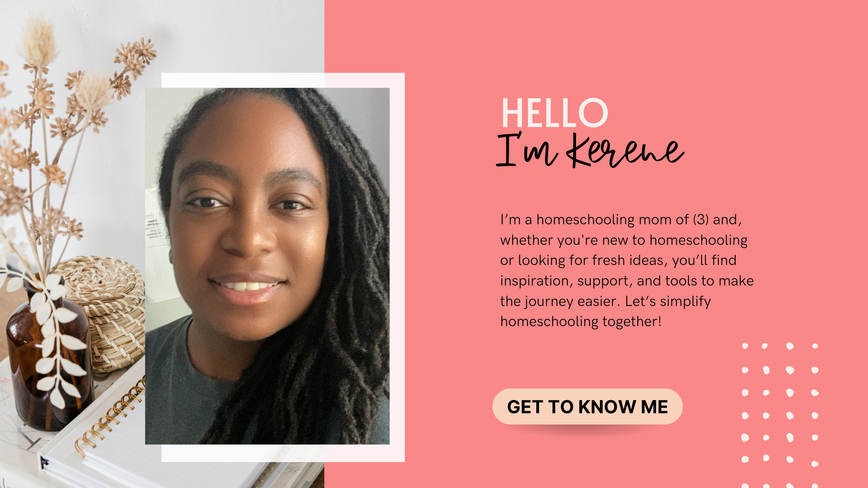Click the gray wall behind the flowers

coord(232,35)
